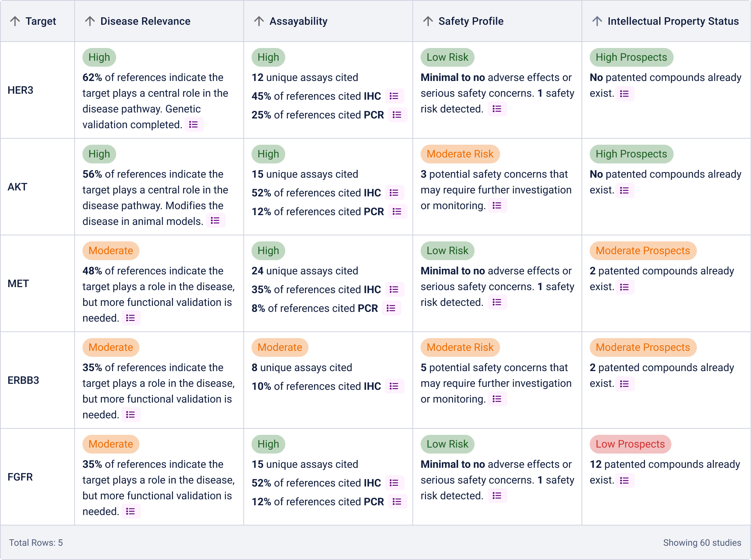Click MET Moderate disease relevance badge
Image resolution: width=751 pixels, height=560 pixels.
[x=111, y=251]
